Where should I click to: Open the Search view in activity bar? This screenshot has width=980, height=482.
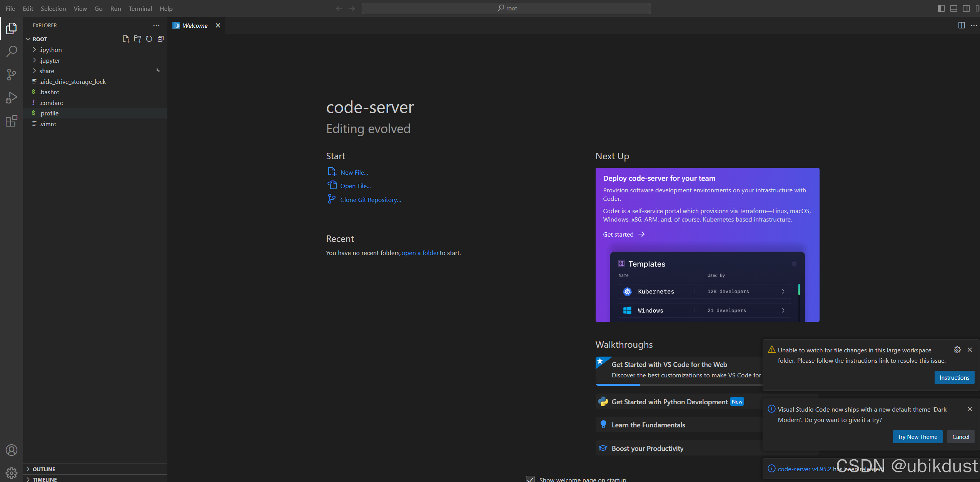click(x=12, y=51)
